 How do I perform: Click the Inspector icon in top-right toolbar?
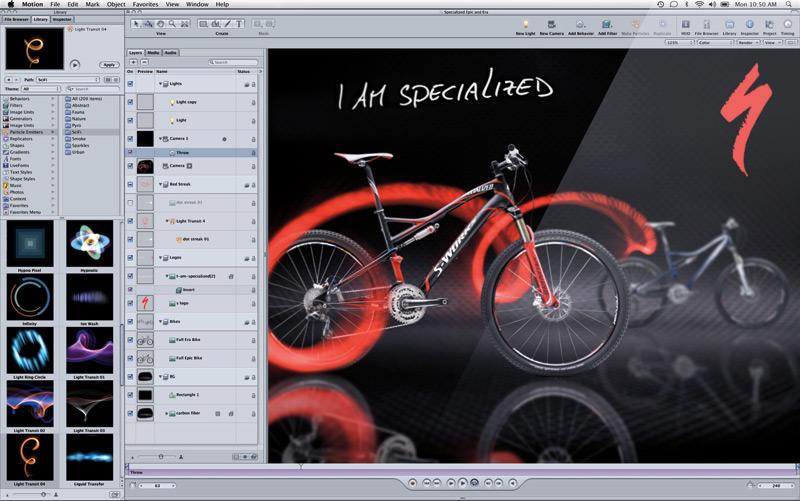[749, 24]
